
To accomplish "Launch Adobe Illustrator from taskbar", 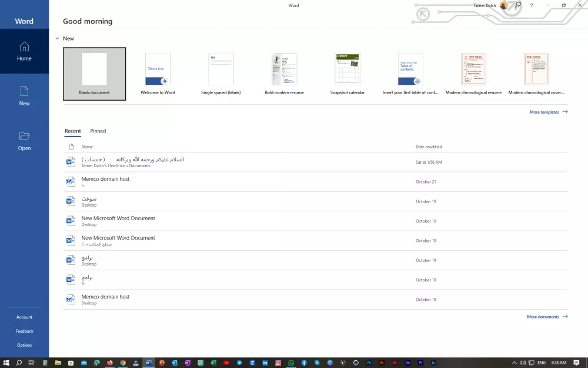I will click(x=382, y=363).
